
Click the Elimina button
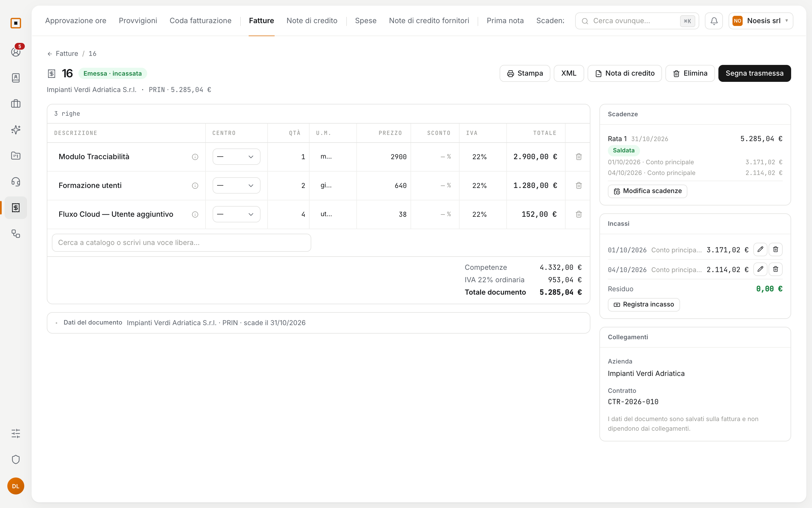point(690,73)
